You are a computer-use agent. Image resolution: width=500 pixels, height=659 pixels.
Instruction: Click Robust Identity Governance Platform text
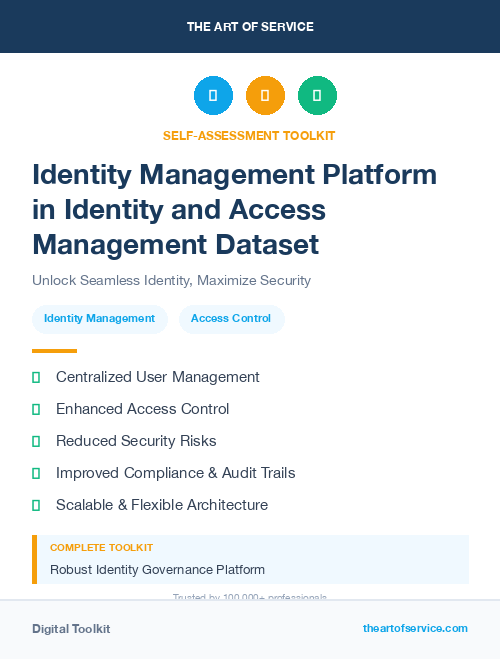point(158,569)
